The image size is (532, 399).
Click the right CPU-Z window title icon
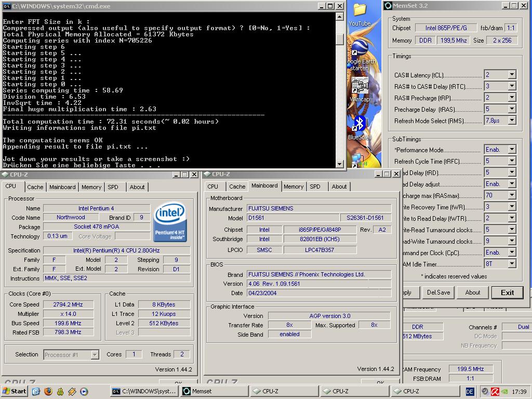[207, 174]
